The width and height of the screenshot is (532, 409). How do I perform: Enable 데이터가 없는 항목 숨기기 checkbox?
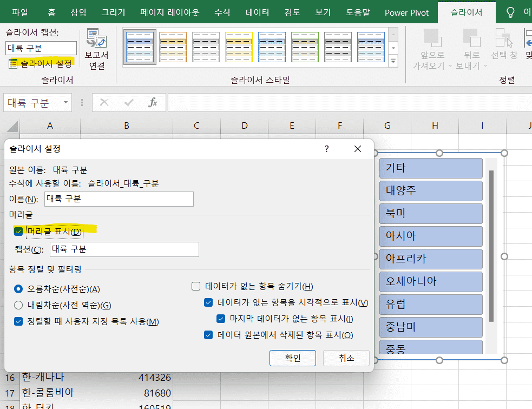coord(196,287)
